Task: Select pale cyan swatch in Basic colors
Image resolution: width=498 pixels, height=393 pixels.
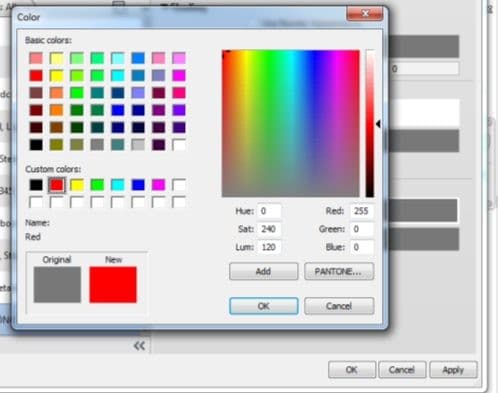Action: [118, 58]
